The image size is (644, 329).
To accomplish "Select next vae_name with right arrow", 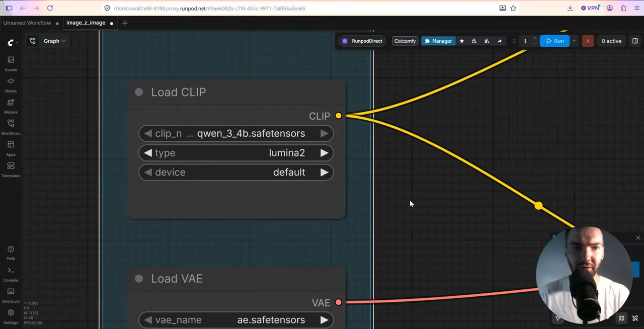I will tap(324, 320).
